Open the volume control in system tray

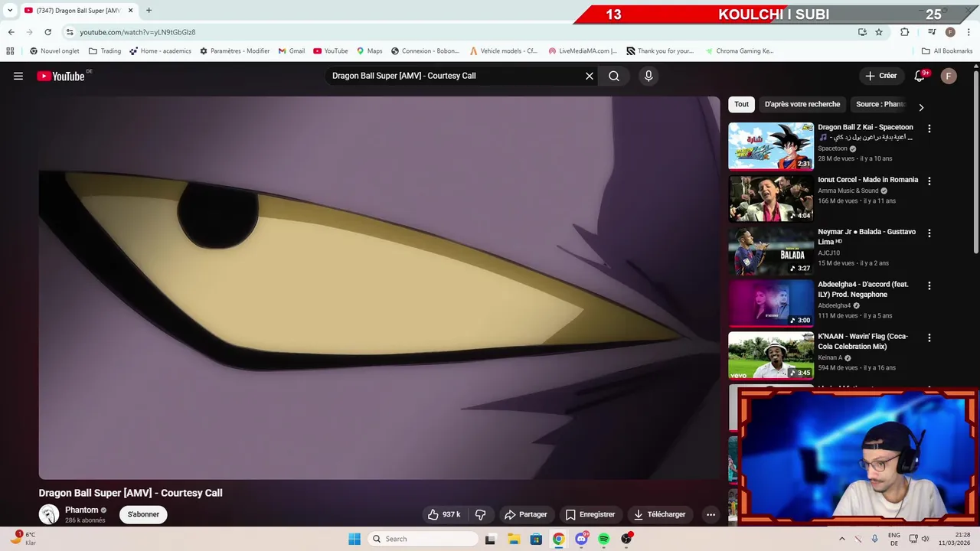coord(925,539)
